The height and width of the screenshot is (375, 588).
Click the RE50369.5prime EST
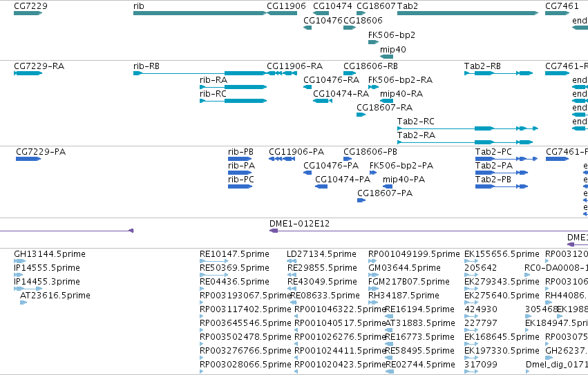tap(214, 275)
